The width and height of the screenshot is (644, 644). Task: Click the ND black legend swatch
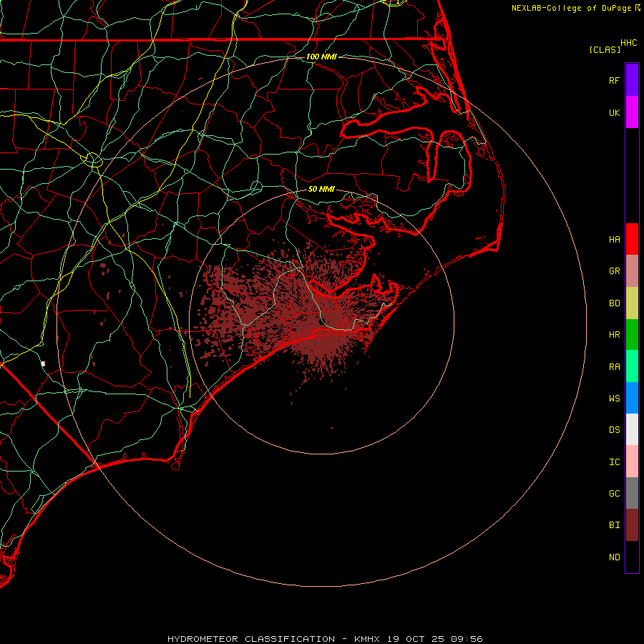point(632,557)
